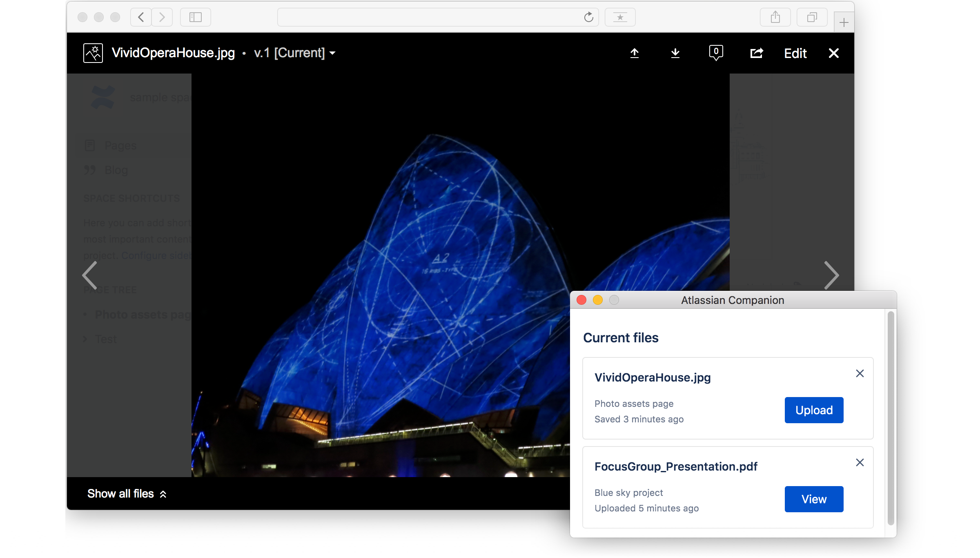Open the v.1 [Current] version dropdown
The image size is (980, 558).
pyautogui.click(x=294, y=53)
